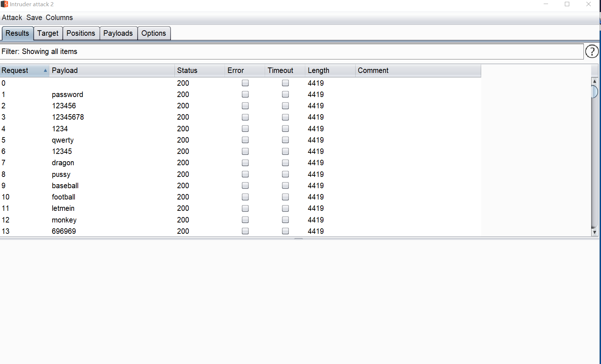Toggle Error checkbox in qwerty row
The width and height of the screenshot is (601, 364).
(245, 140)
